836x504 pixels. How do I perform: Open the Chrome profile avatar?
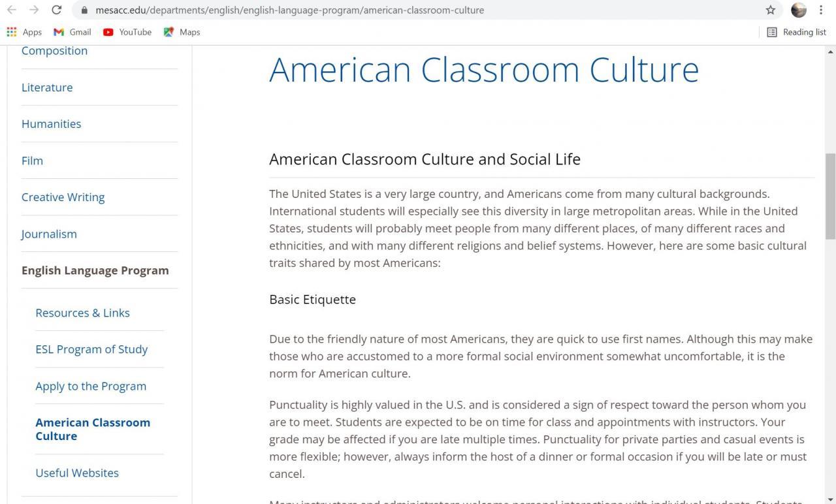[798, 10]
